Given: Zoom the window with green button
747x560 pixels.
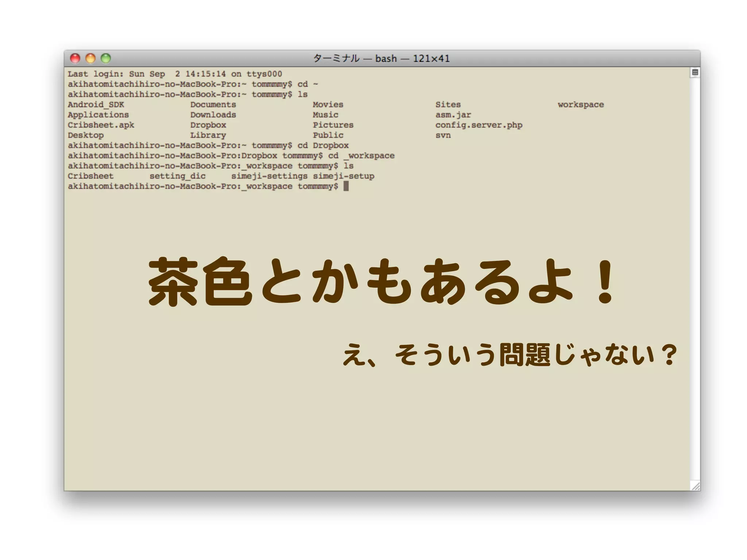Looking at the screenshot, I should (106, 58).
